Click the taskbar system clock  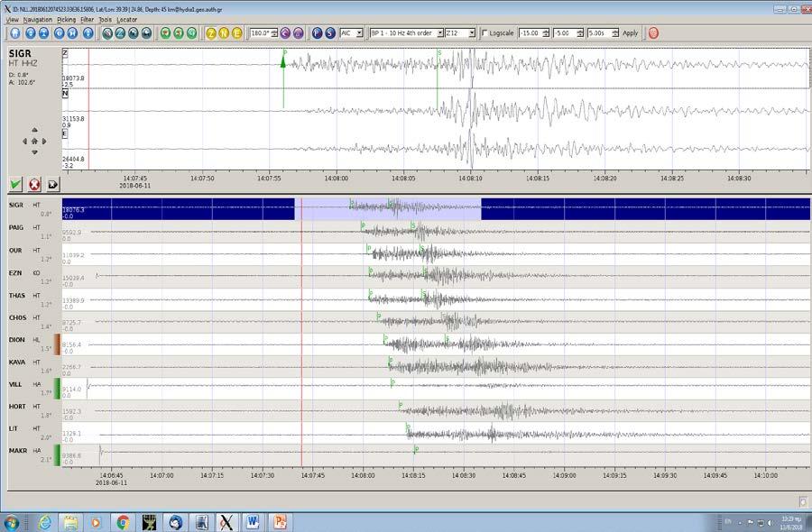click(x=790, y=523)
